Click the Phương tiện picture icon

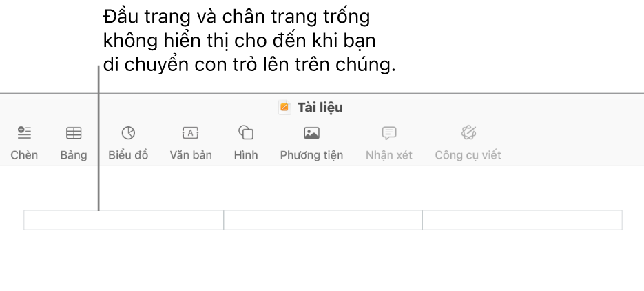coord(311,132)
